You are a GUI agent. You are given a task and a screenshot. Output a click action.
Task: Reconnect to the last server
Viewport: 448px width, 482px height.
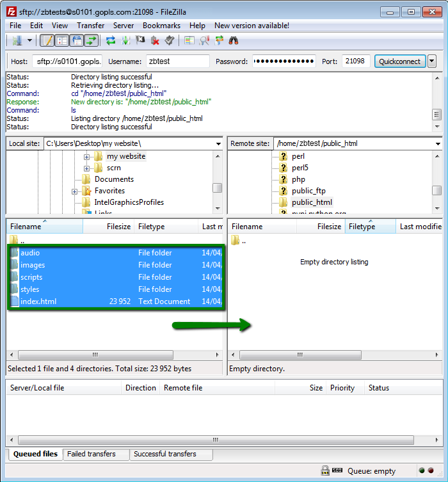coord(170,40)
